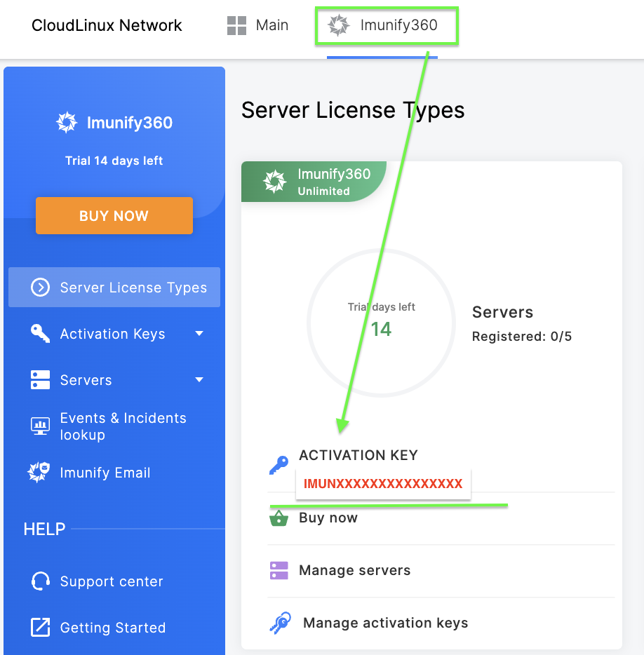This screenshot has width=644, height=655.
Task: Click the Imunify360 sidebar logo icon
Action: click(x=67, y=123)
